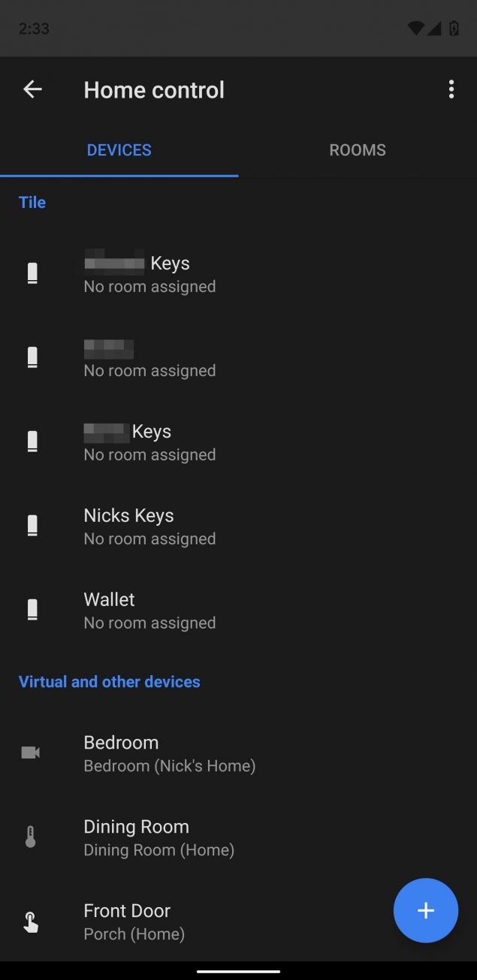This screenshot has height=980, width=477.
Task: Tap the back arrow icon
Action: click(x=32, y=89)
